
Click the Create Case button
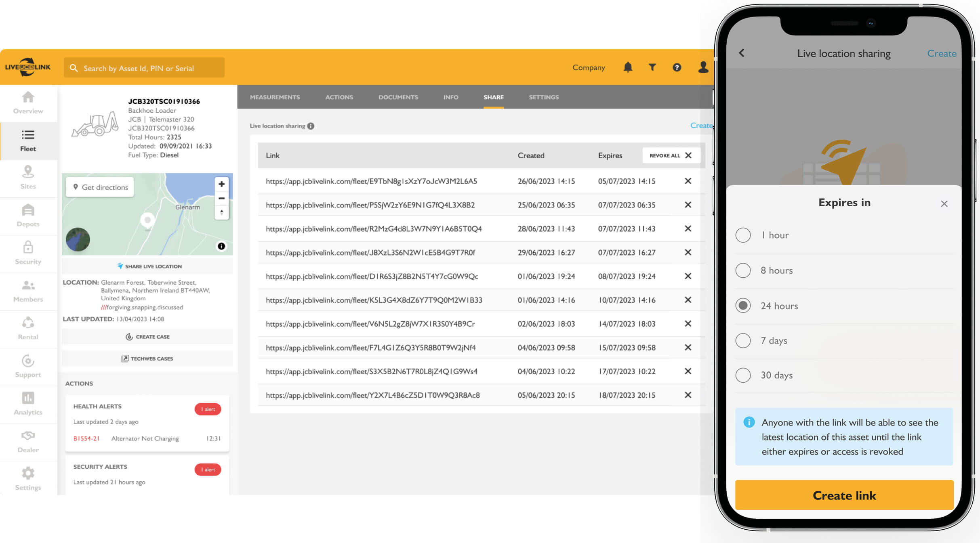click(x=147, y=337)
